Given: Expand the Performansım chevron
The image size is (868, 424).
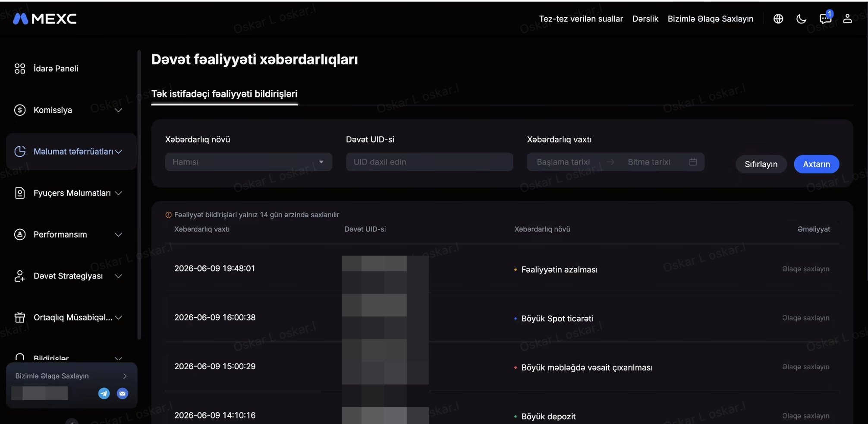Looking at the screenshot, I should pyautogui.click(x=119, y=234).
